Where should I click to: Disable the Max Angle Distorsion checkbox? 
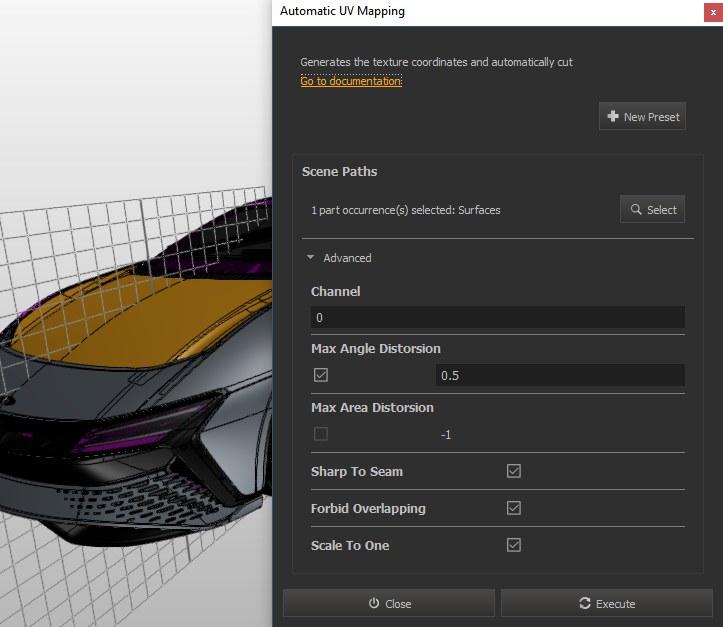[x=321, y=375]
